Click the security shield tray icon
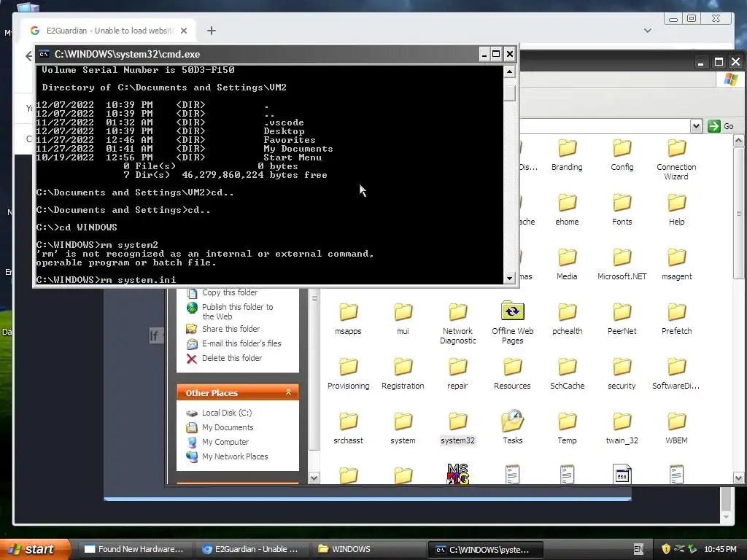Screen dimensions: 747x560 (x=666, y=549)
